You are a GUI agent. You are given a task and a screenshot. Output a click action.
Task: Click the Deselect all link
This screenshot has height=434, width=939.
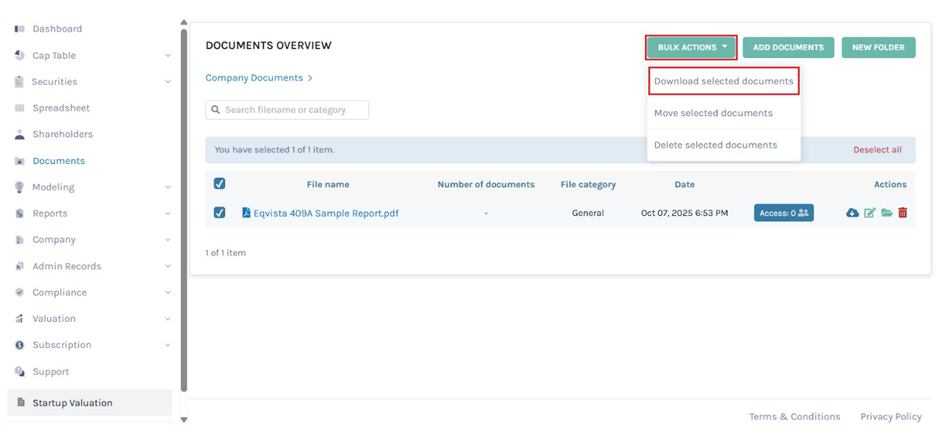[x=877, y=150]
